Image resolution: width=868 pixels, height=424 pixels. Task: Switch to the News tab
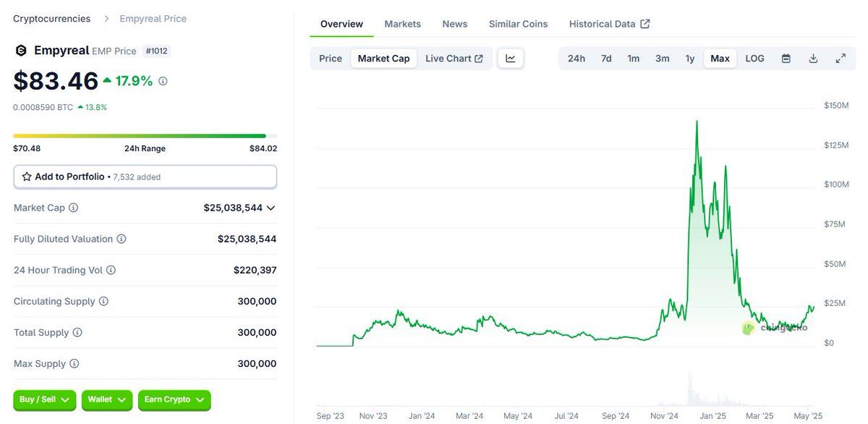pos(455,24)
